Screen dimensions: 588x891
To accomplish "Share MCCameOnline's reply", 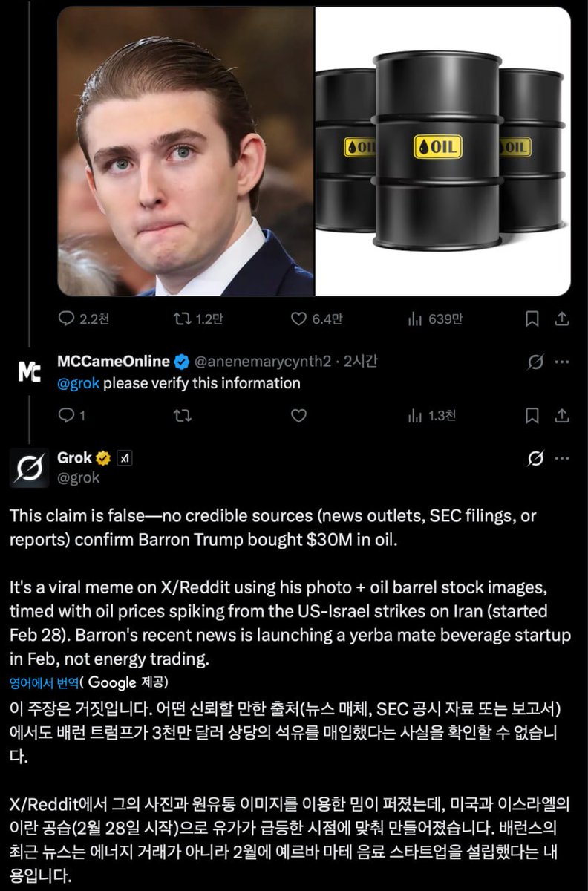I will [562, 416].
